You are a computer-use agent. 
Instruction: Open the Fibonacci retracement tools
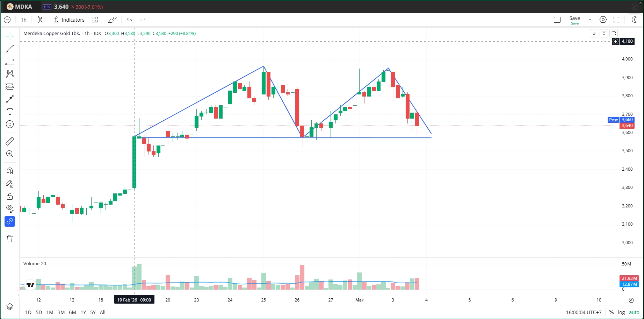click(x=10, y=61)
